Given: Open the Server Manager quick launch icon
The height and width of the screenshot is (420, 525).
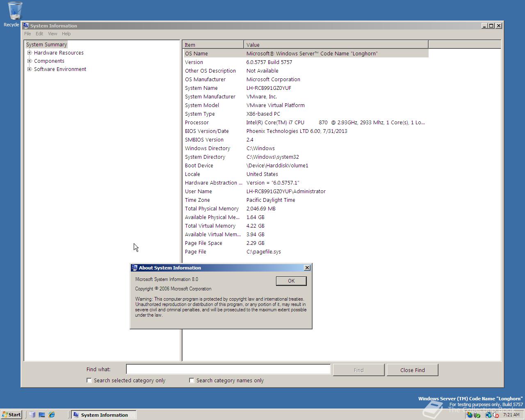Looking at the screenshot, I should click(x=32, y=415).
